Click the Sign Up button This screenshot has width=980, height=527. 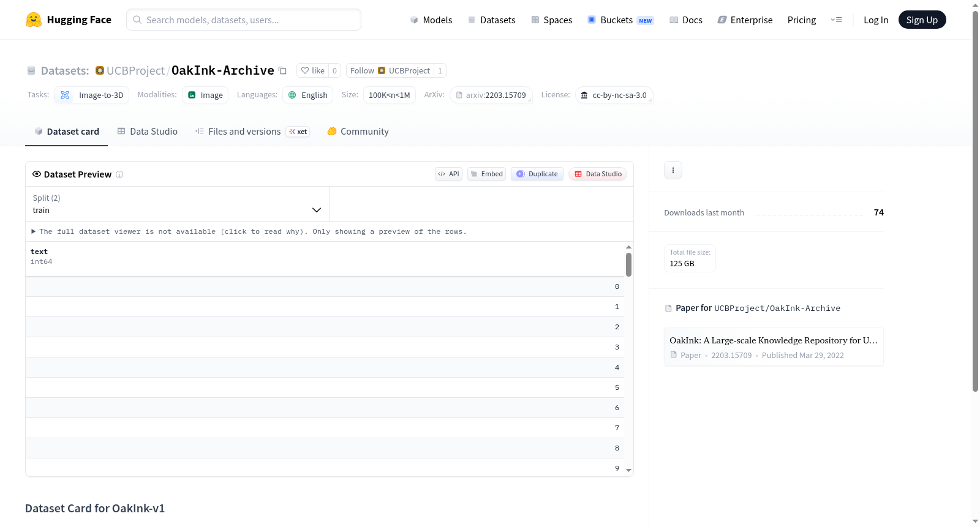click(922, 20)
